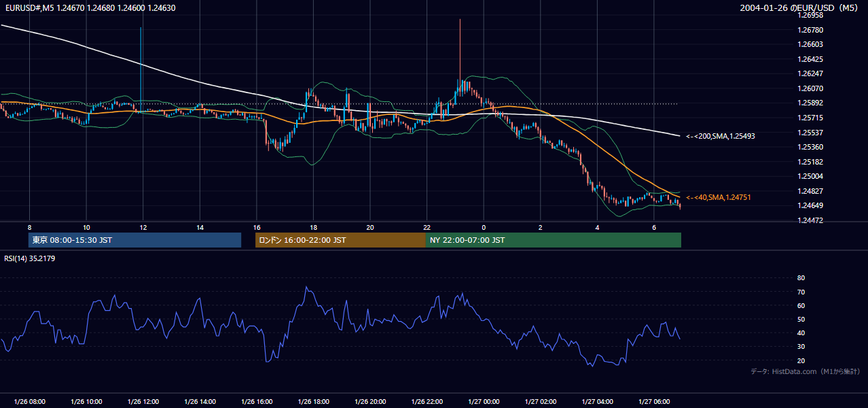Screen dimensions: 868x408
Task: Click price scale value 1.24472
Action: point(811,220)
